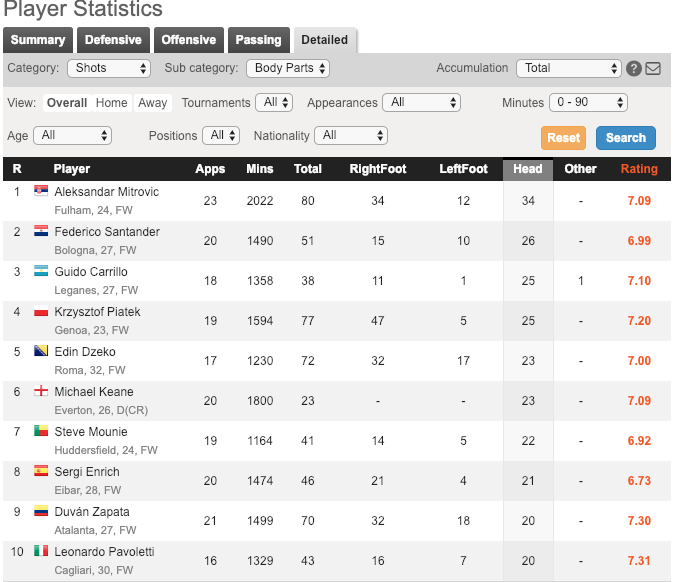Sort table by Head column header

527,169
